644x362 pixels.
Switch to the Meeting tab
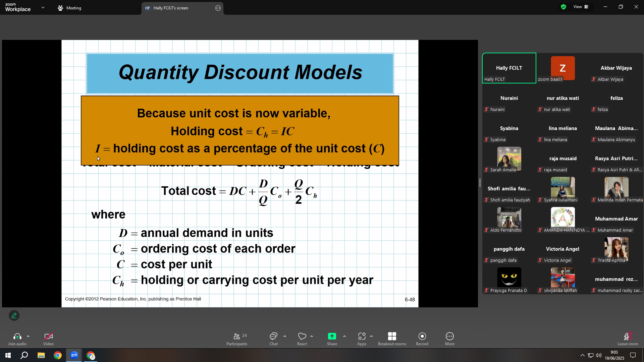(x=70, y=8)
